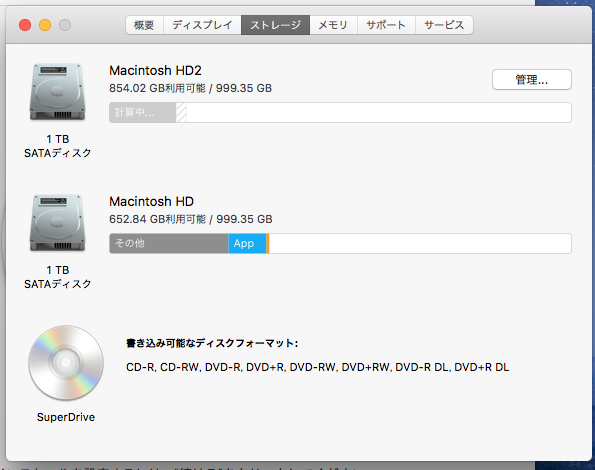Click the 書き込み可能なディスクフォーマット heading
The height and width of the screenshot is (470, 595).
212,343
